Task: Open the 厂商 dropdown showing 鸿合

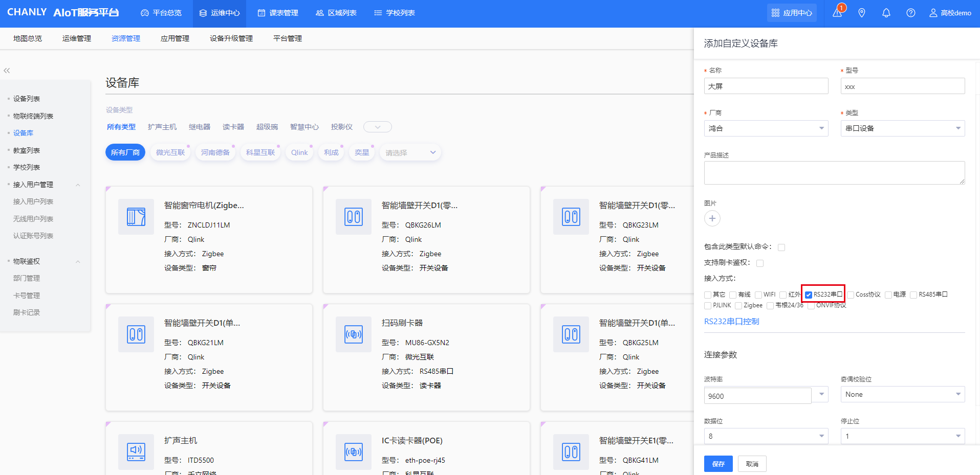Action: coord(766,128)
